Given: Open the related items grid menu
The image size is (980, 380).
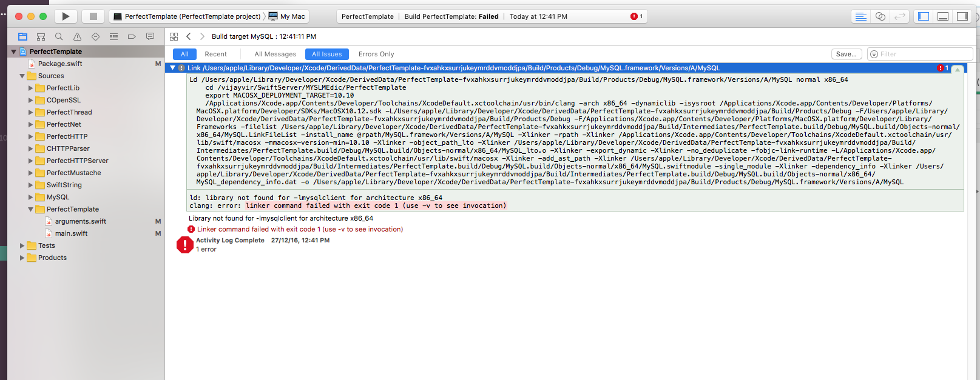Looking at the screenshot, I should point(174,36).
